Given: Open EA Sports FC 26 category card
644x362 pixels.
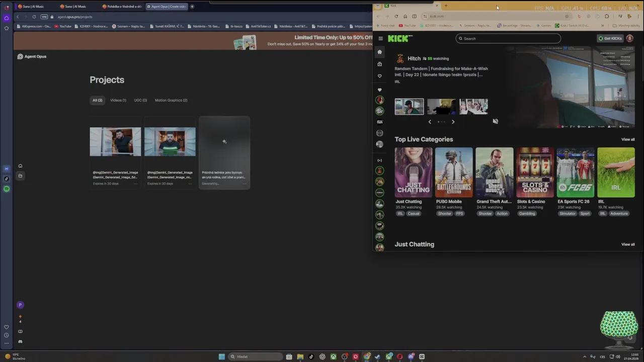Looking at the screenshot, I should (576, 172).
